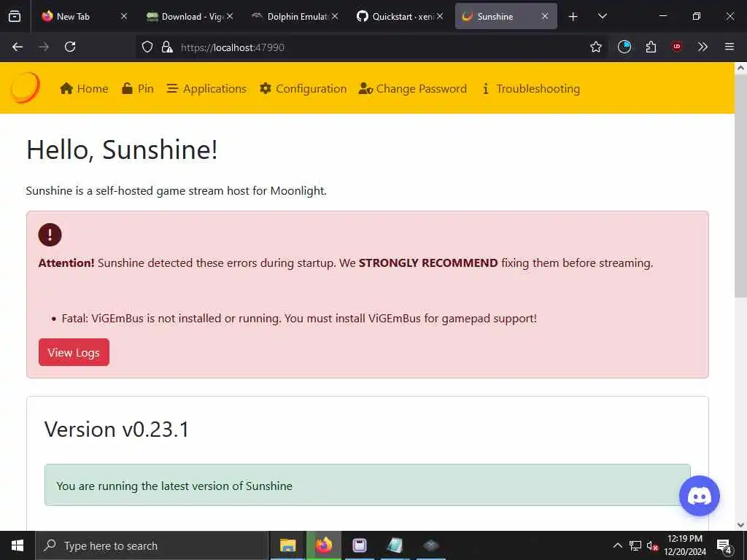Open the Applications page

point(206,88)
